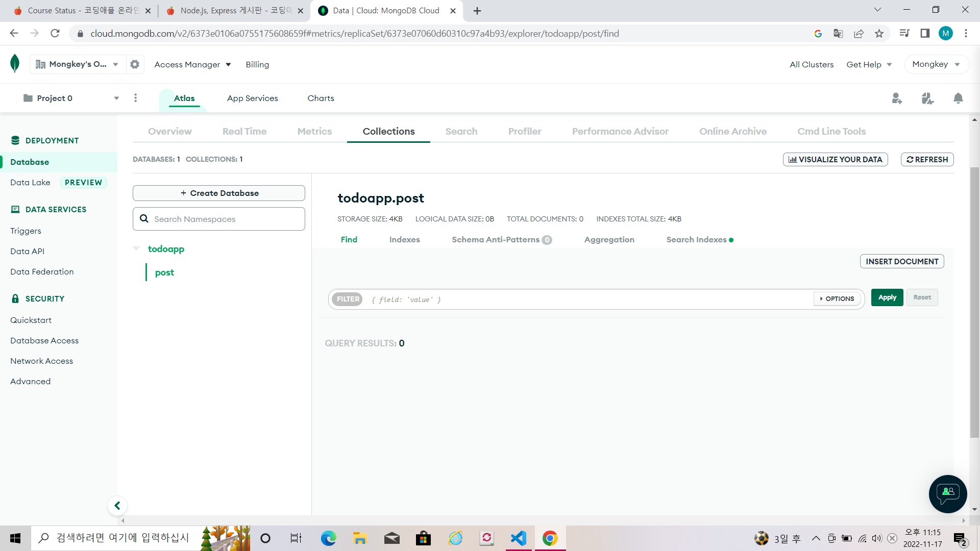The width and height of the screenshot is (980, 551).
Task: Open the support chat bubble
Action: (948, 494)
